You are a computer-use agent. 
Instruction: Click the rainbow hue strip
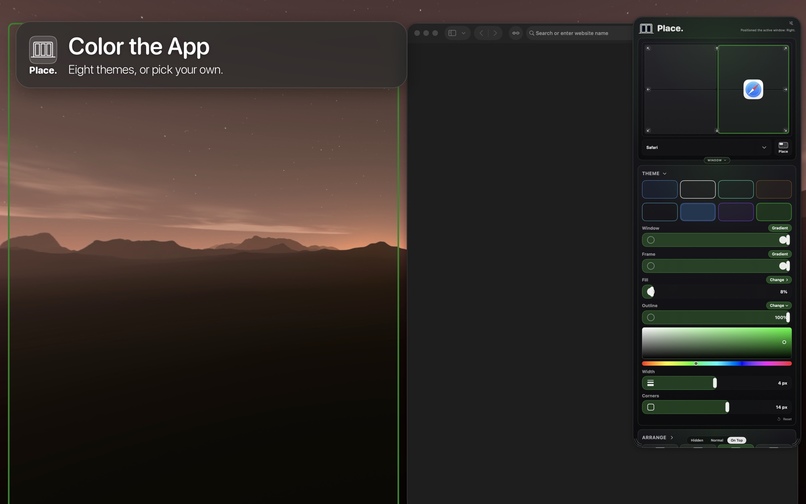717,364
